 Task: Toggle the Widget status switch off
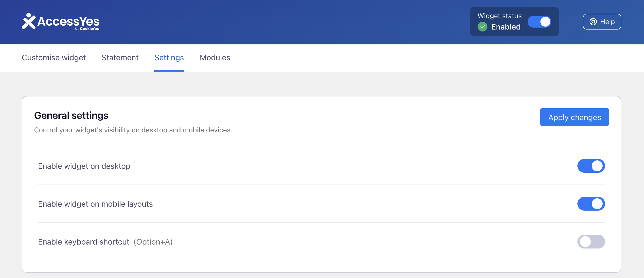(539, 22)
